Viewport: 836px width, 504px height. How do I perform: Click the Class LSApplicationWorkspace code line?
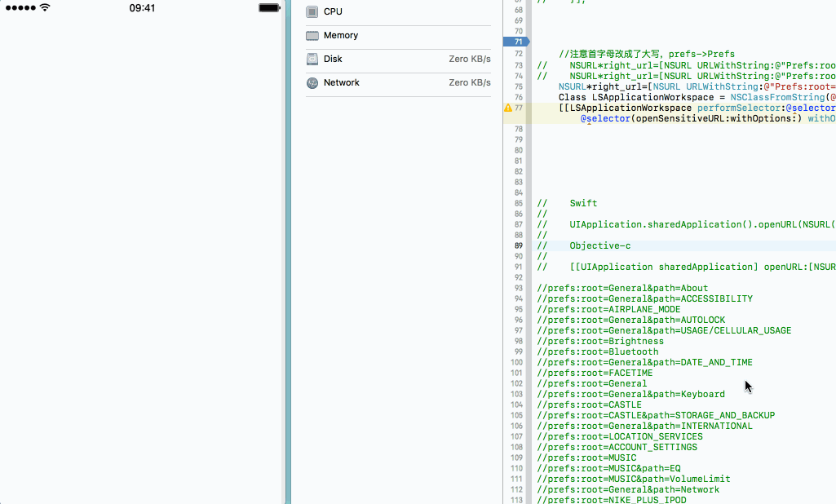coord(697,97)
